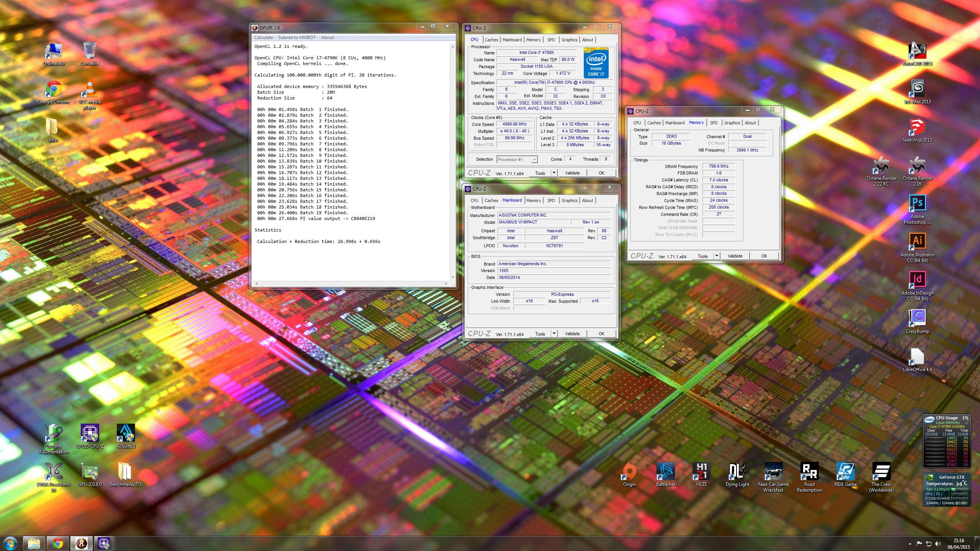Open the volume control tray icon
The height and width of the screenshot is (551, 980).
(x=938, y=543)
